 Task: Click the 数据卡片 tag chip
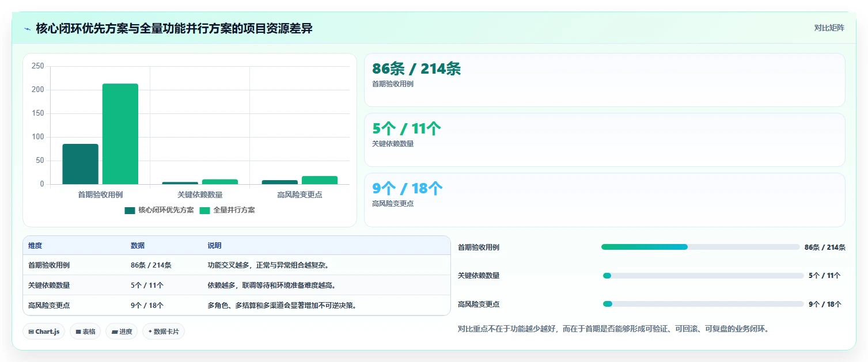coord(164,331)
